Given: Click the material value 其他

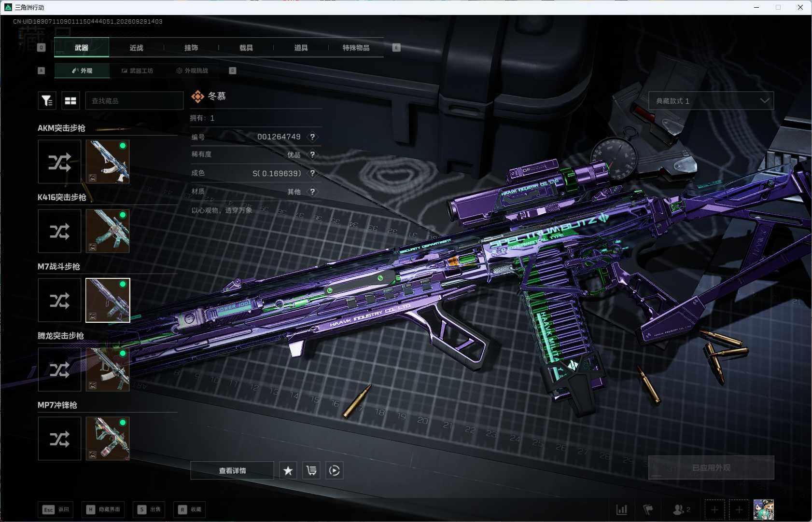Looking at the screenshot, I should coord(294,192).
